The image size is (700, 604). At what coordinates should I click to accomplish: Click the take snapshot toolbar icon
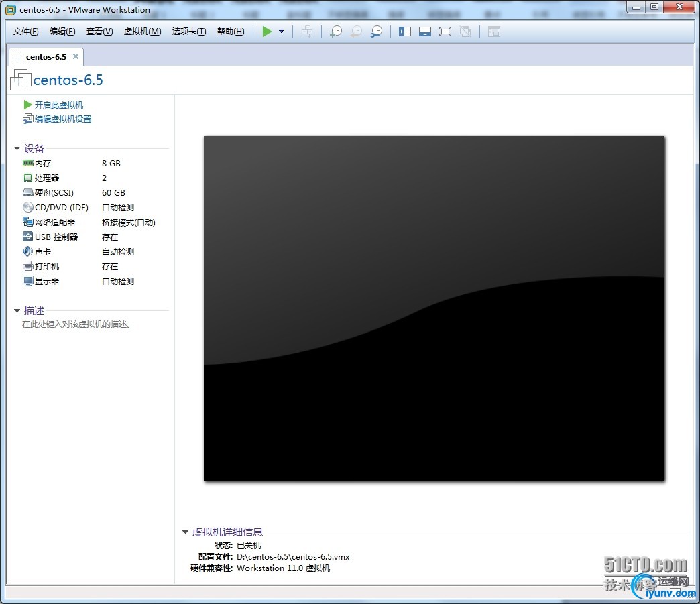tap(336, 32)
